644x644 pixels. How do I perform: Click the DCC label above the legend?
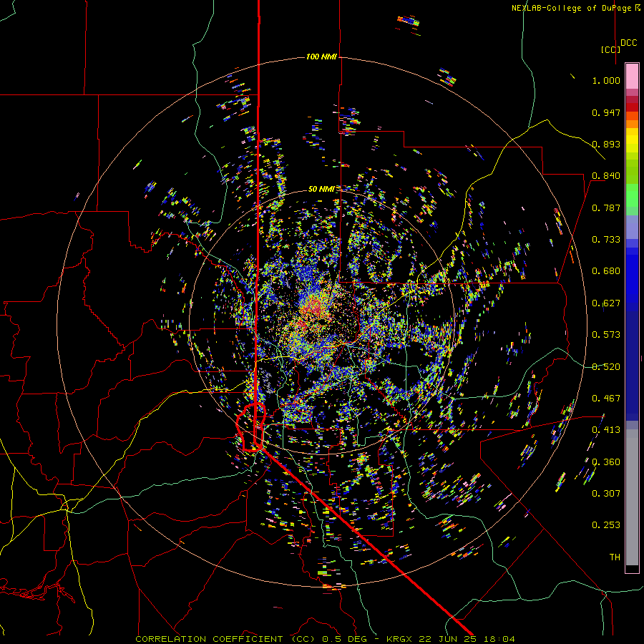click(x=628, y=43)
